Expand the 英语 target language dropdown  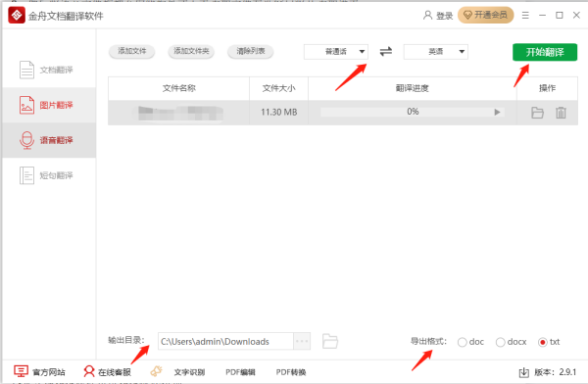tap(436, 52)
